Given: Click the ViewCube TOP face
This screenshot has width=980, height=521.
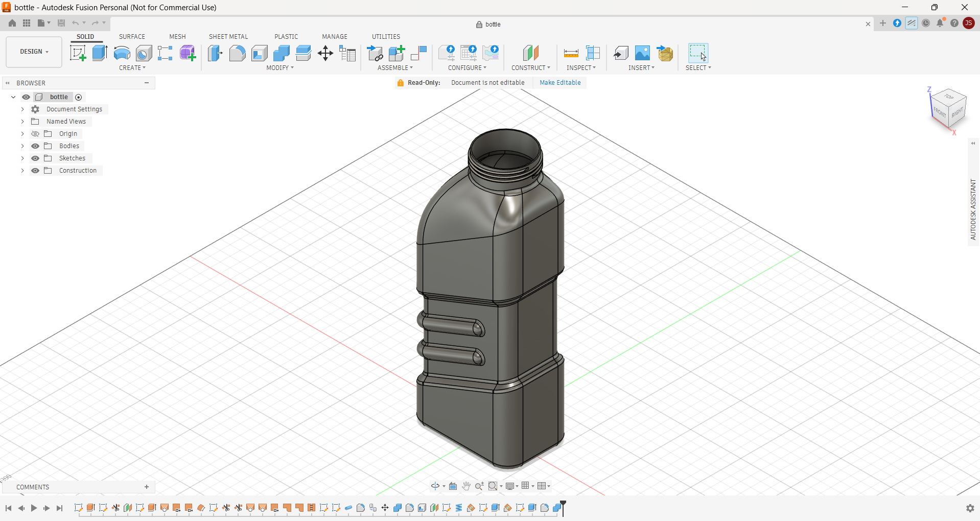Looking at the screenshot, I should click(949, 97).
